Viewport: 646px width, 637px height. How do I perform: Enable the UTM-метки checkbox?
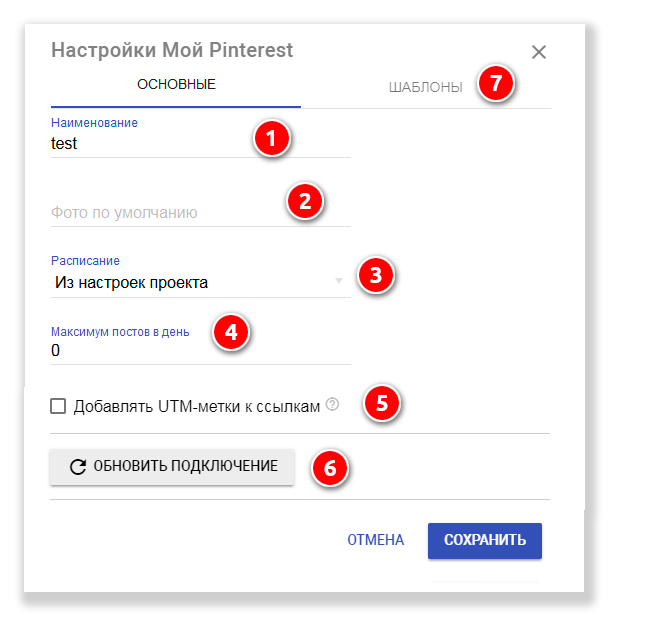coord(58,406)
